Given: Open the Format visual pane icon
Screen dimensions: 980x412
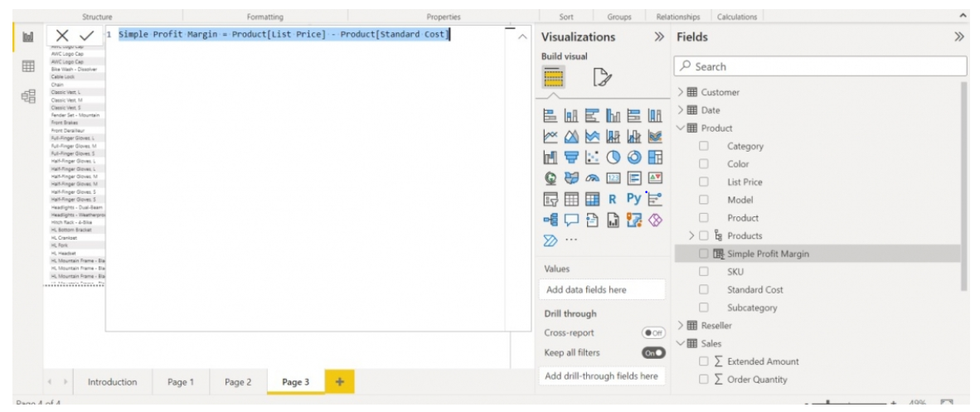Looking at the screenshot, I should click(603, 79).
